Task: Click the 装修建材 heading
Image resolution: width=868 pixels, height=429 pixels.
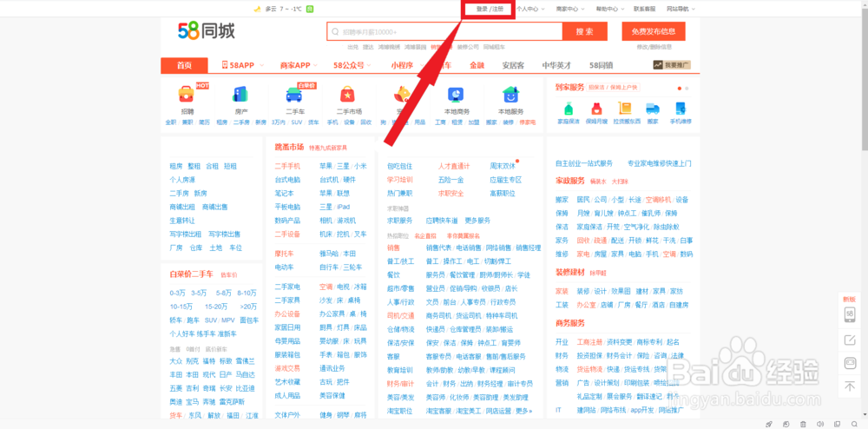Action: [x=570, y=273]
